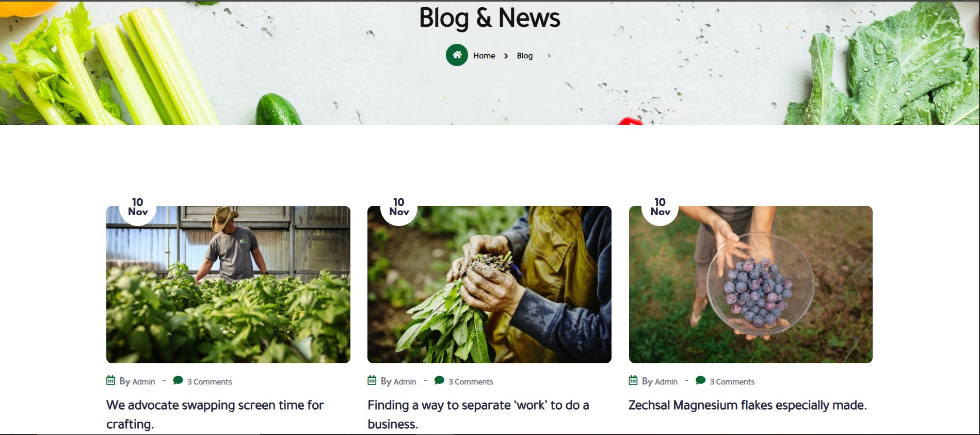Select Blog in the breadcrumb trail
Image resolution: width=980 pixels, height=435 pixels.
[x=525, y=56]
